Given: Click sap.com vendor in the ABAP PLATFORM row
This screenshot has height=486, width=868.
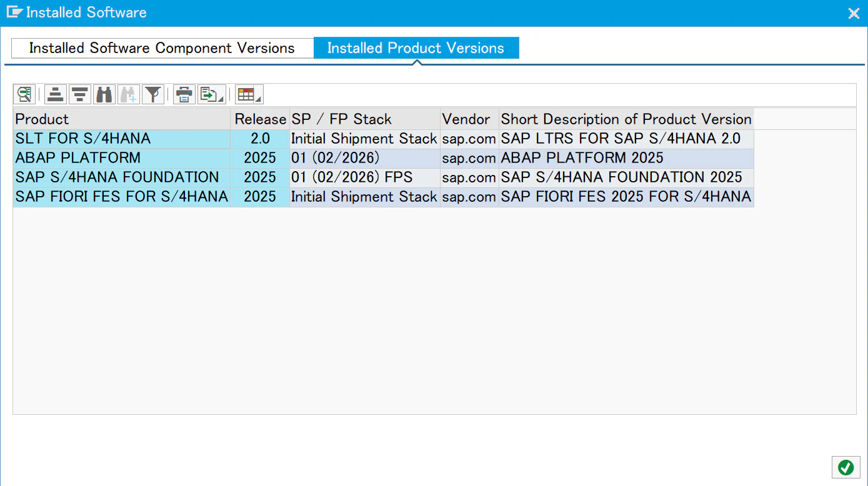Looking at the screenshot, I should [469, 158].
